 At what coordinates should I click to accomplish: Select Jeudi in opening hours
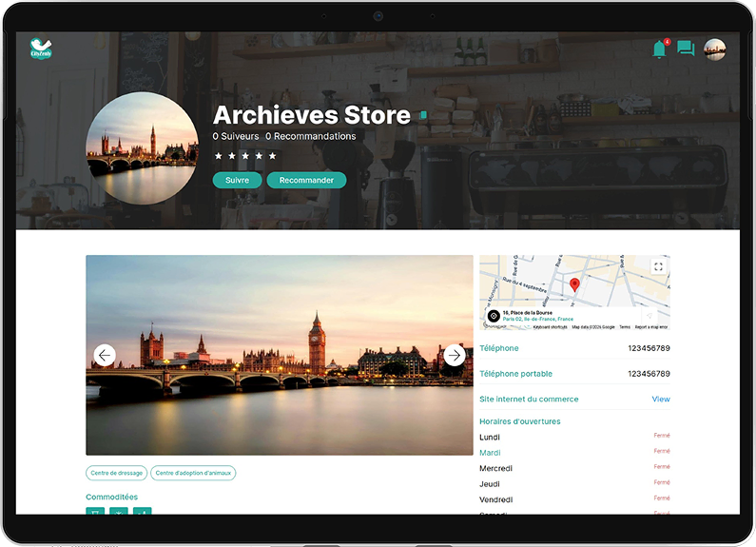pos(490,484)
